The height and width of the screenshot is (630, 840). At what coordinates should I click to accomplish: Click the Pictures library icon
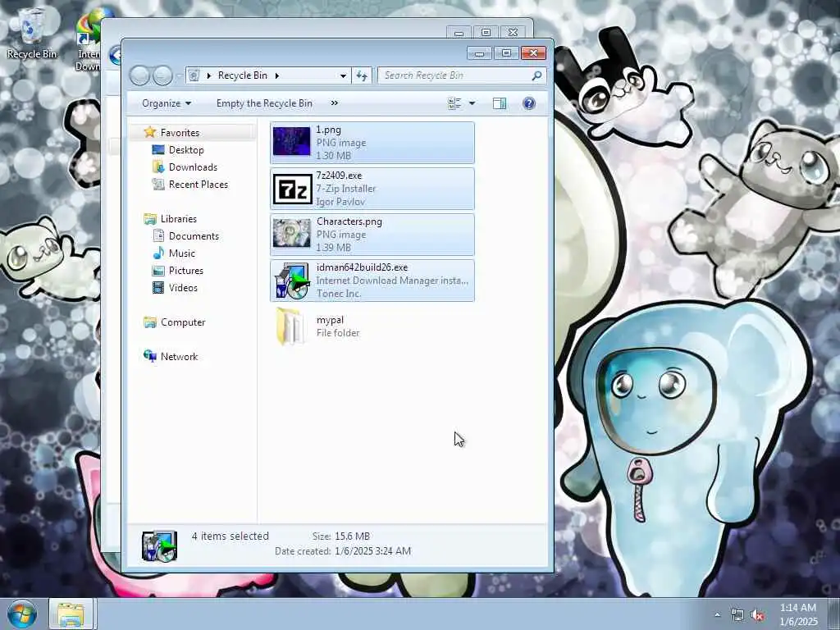point(158,271)
